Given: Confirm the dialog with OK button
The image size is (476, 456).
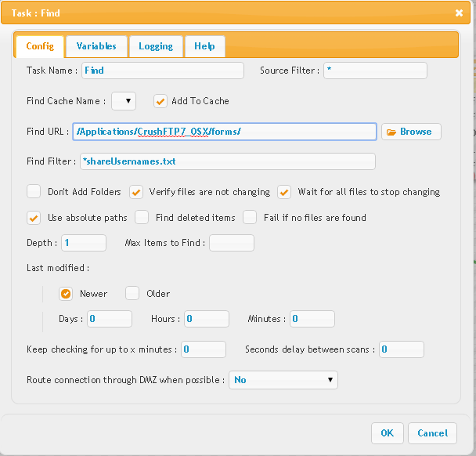Looking at the screenshot, I should [x=387, y=433].
